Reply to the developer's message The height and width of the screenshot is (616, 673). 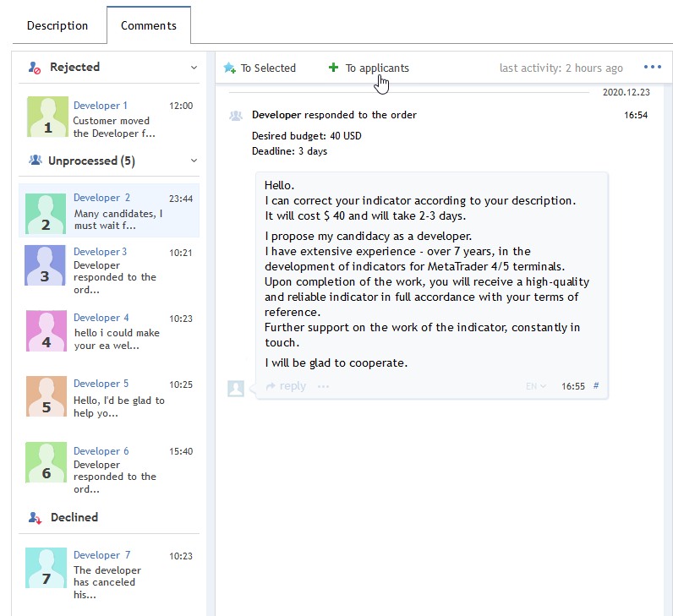click(293, 386)
